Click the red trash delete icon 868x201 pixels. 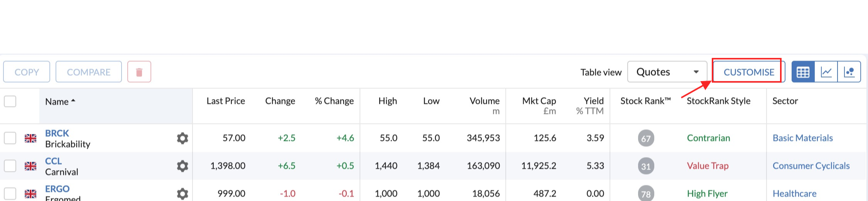pos(139,72)
